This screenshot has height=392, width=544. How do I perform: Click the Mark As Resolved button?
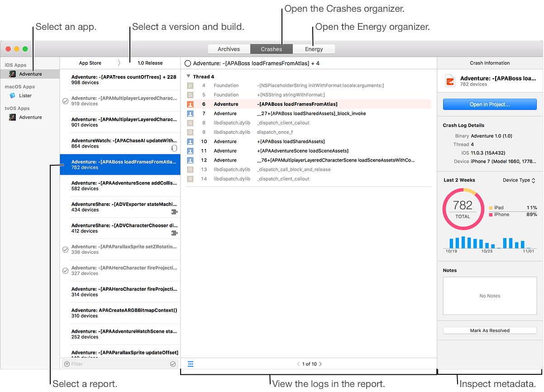490,330
